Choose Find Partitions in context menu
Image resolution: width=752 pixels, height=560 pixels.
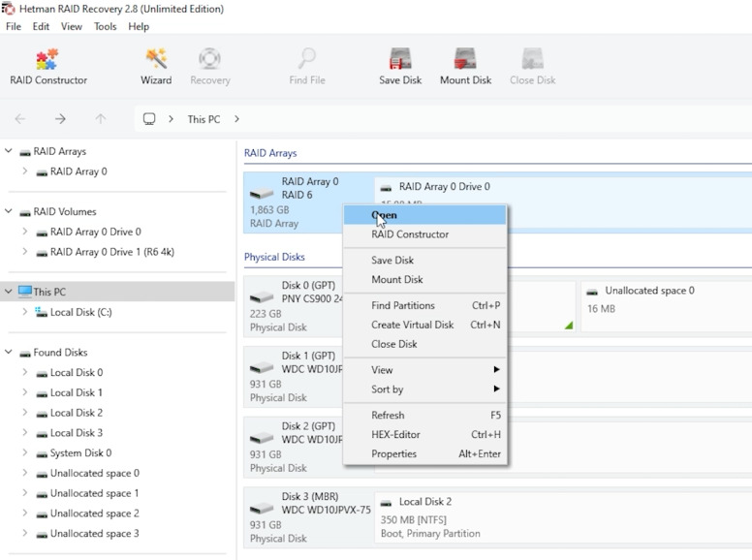point(424,305)
